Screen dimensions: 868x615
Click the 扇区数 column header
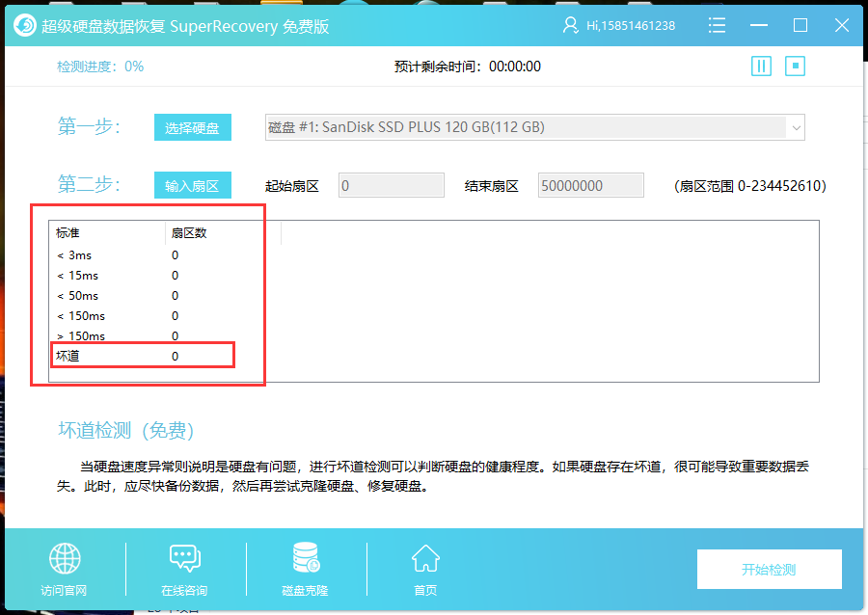pyautogui.click(x=223, y=233)
